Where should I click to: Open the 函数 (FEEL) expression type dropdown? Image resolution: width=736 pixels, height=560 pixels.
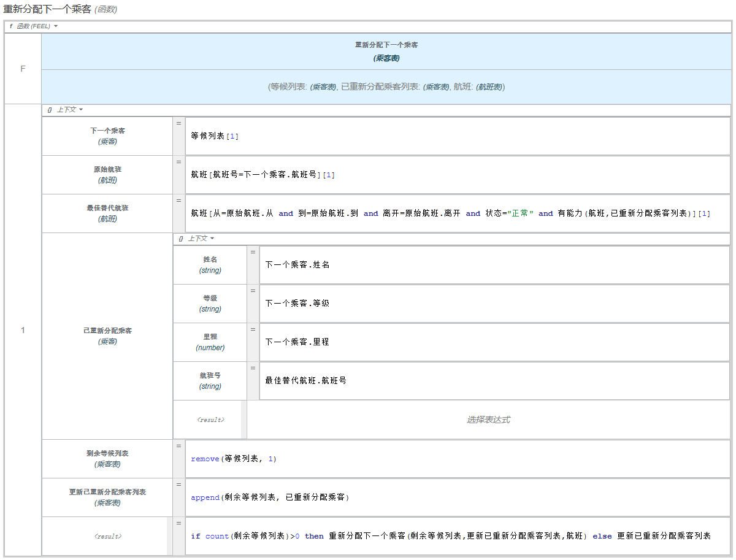tap(34, 26)
